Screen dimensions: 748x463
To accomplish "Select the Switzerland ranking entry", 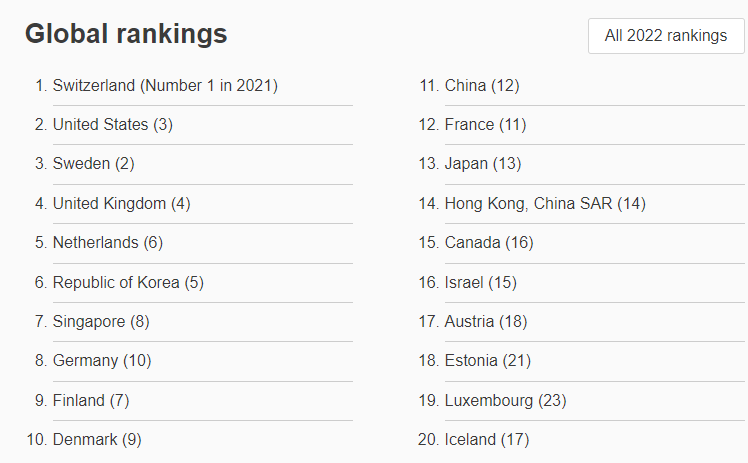I will click(x=165, y=86).
